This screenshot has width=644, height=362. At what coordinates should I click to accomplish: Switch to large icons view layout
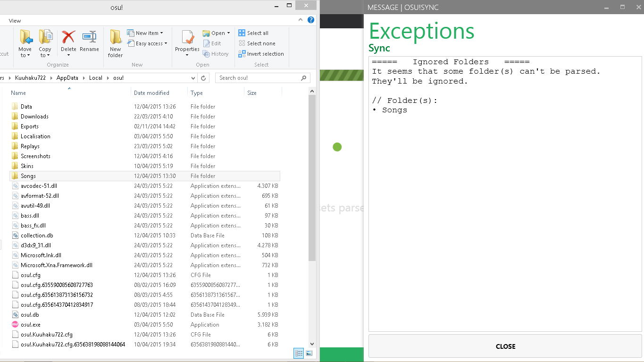[309, 353]
